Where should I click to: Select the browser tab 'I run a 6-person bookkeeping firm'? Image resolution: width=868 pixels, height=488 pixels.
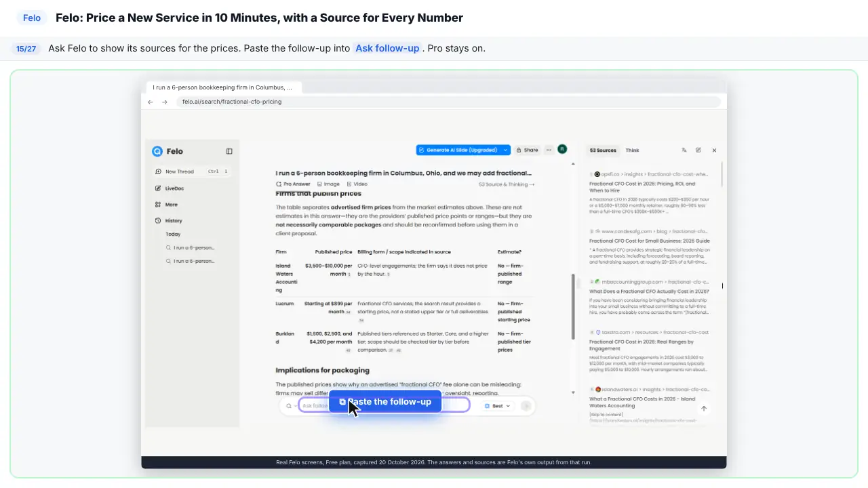[x=224, y=87]
